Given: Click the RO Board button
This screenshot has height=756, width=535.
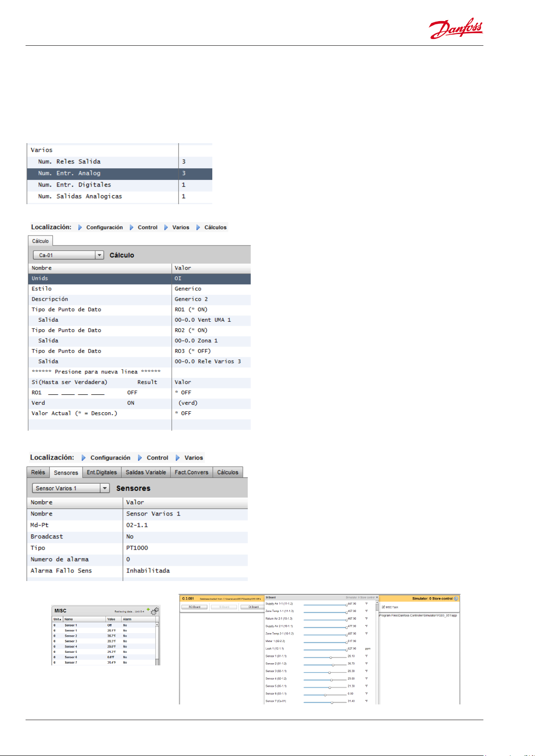Looking at the screenshot, I should (194, 607).
